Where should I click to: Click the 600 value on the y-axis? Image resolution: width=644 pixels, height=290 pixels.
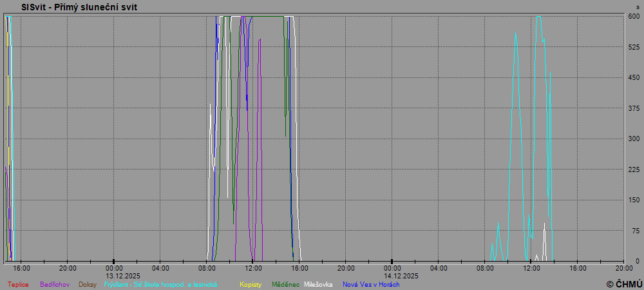click(x=634, y=17)
